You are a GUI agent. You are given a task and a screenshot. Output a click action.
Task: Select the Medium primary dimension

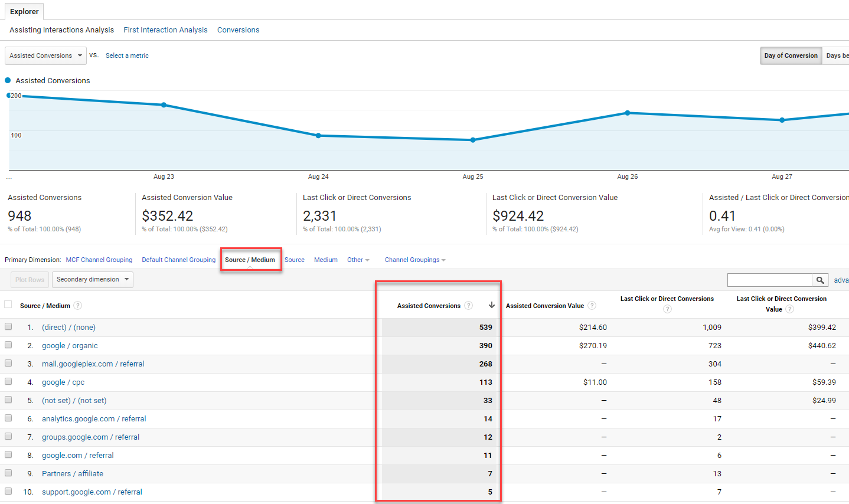326,260
